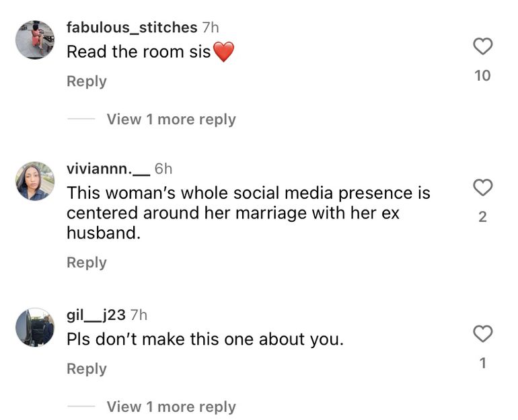The height and width of the screenshot is (420, 518).
Task: Reply to gil__j23's comment
Action: coord(87,369)
